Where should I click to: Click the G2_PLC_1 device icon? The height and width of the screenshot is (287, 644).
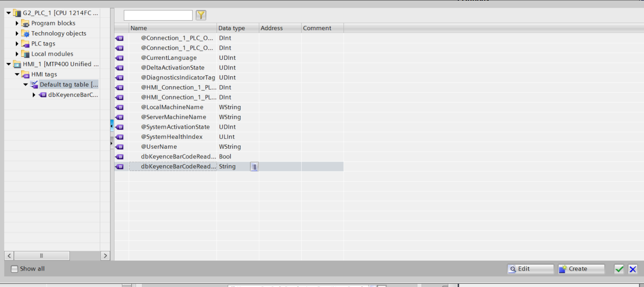[17, 13]
